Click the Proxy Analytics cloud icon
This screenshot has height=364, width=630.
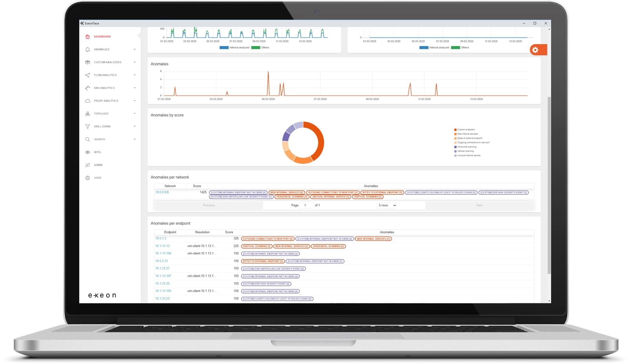(x=87, y=101)
